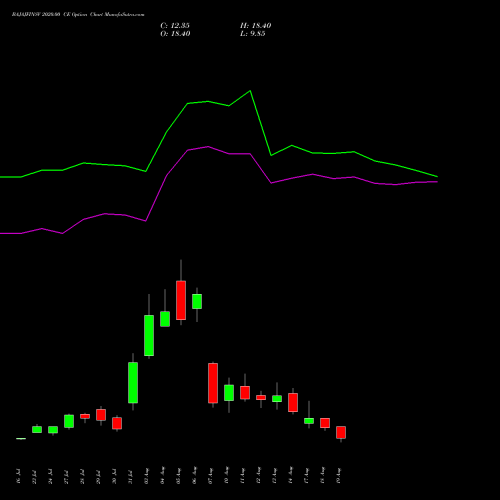
Task: Click the red candle above 07 Aug
Action: click(213, 383)
